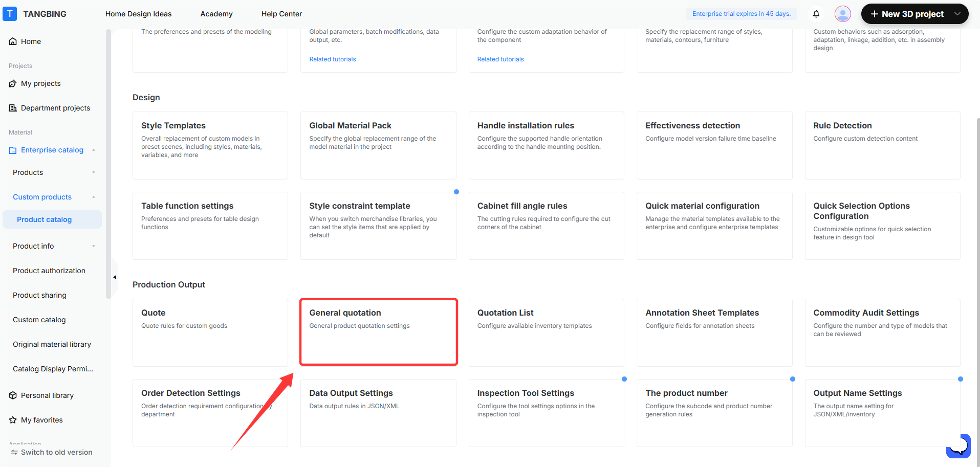This screenshot has height=467, width=980.
Task: Open Annotation Sheet Templates card
Action: [x=714, y=332]
